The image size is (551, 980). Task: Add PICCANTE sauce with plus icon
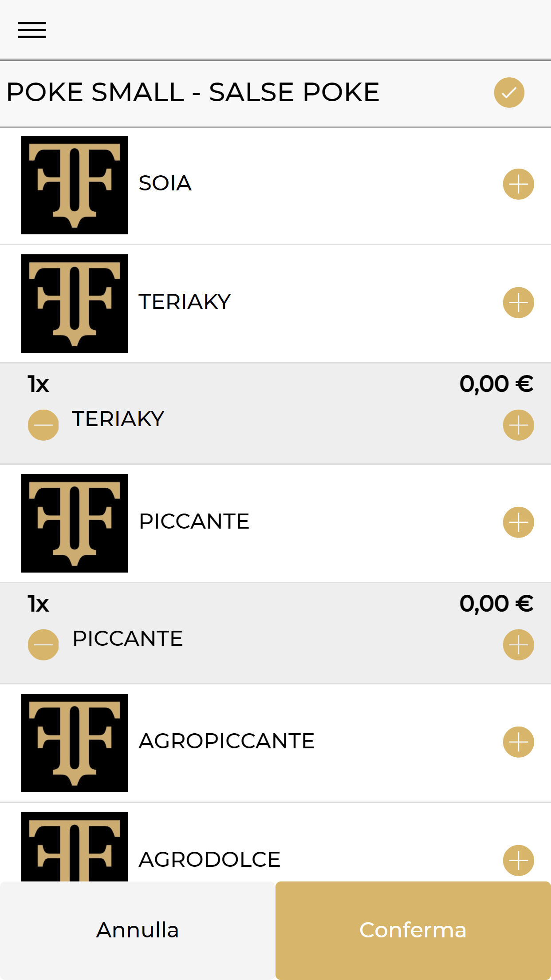pos(518,522)
